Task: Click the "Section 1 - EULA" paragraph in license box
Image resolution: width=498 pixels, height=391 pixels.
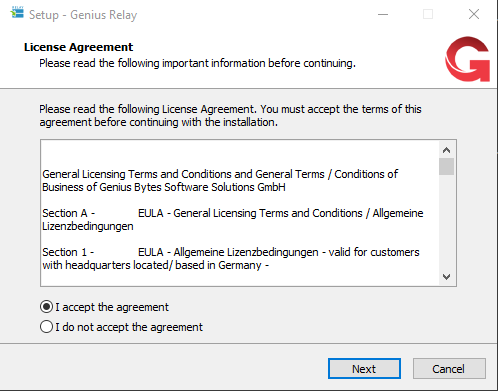Action: [231, 258]
